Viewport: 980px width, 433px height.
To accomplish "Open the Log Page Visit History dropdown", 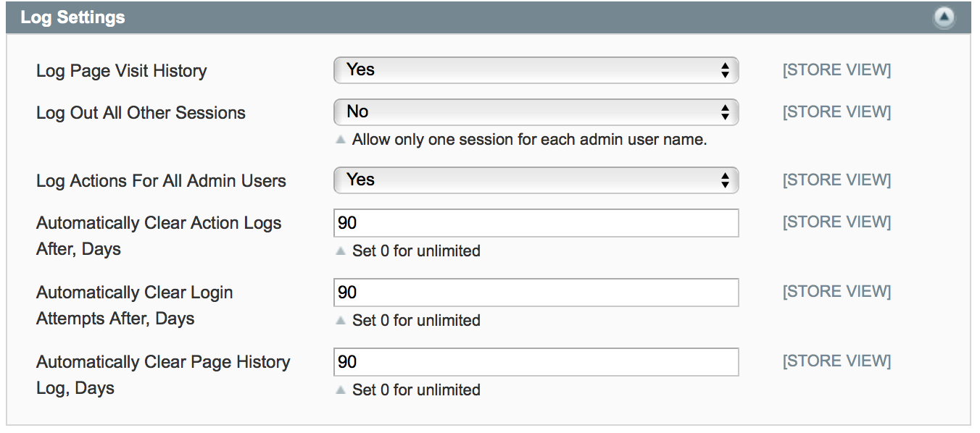I will click(536, 70).
